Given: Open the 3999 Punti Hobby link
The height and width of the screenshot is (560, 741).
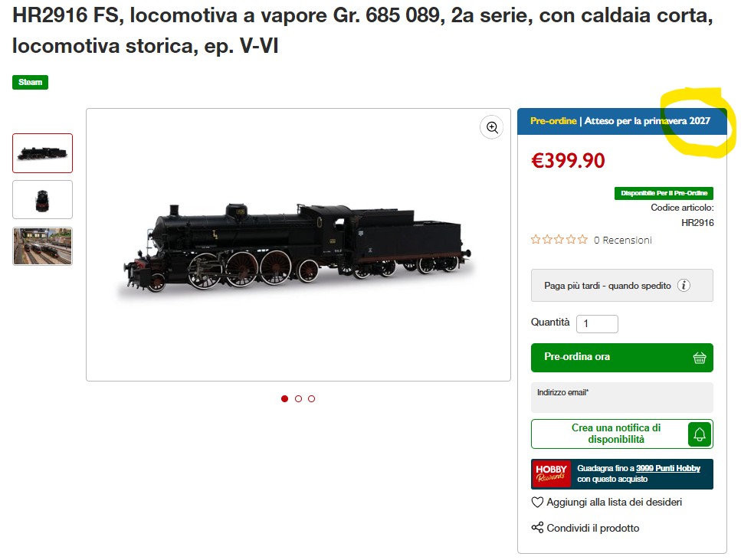Looking at the screenshot, I should click(x=667, y=468).
